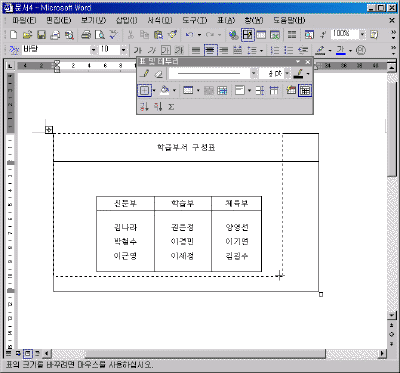This screenshot has width=400, height=373.
Task: Select the Draw Table pencil tool
Action: click(145, 74)
